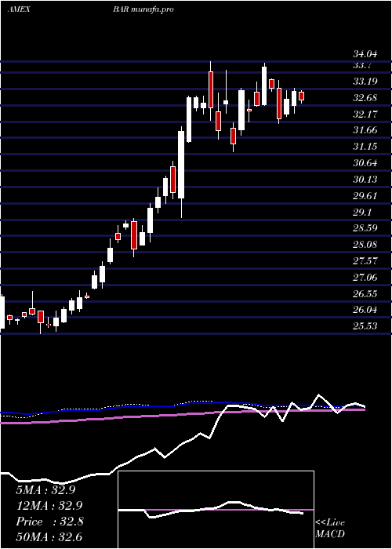This screenshot has height=549, width=392.
Task: Click inside the MACD inset chart
Action: [216, 510]
